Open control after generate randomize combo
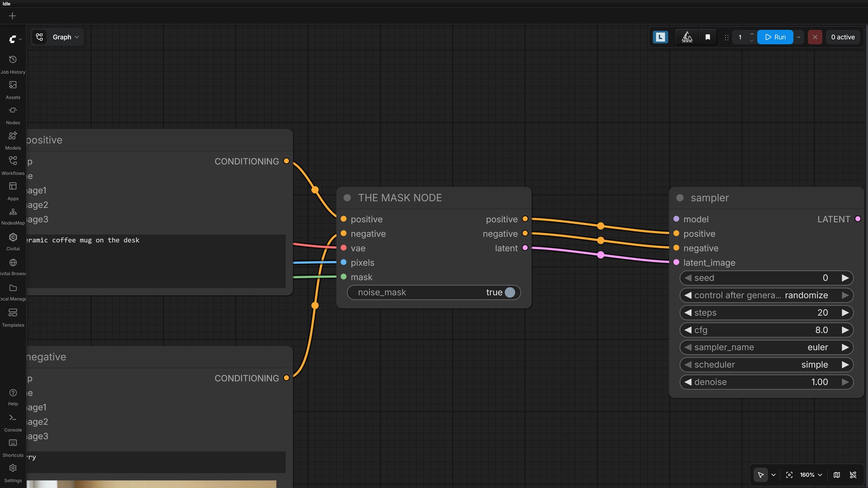 pyautogui.click(x=766, y=296)
